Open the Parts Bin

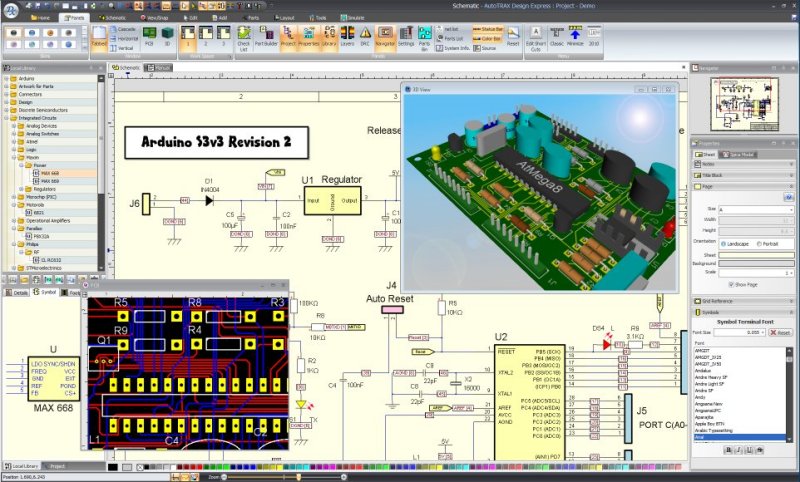(424, 38)
